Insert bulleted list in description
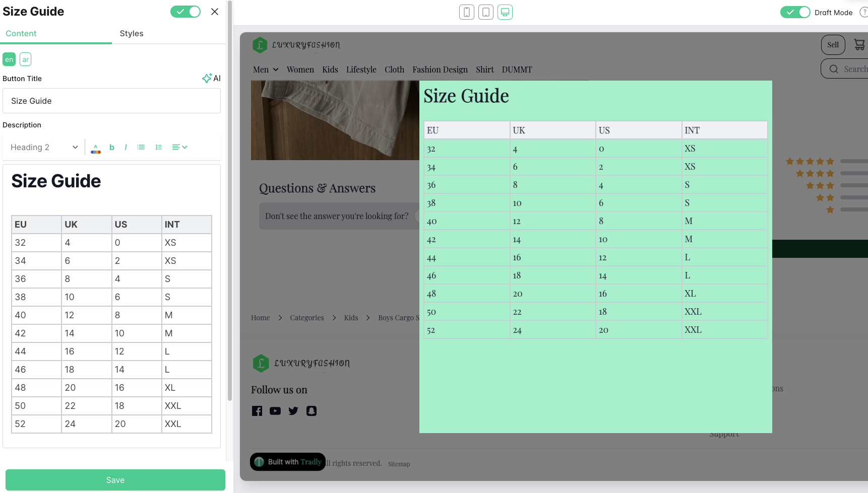The width and height of the screenshot is (868, 493). [141, 147]
